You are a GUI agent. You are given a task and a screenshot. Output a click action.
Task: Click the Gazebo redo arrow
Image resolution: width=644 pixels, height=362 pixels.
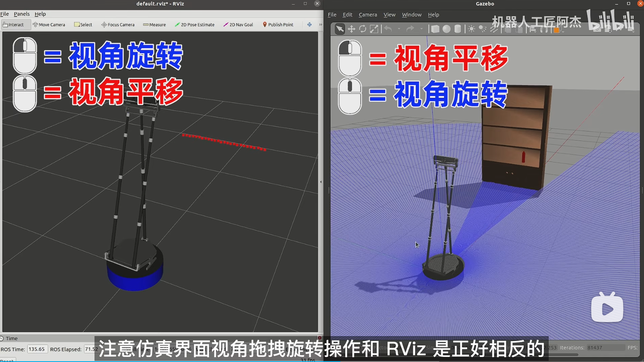point(411,29)
